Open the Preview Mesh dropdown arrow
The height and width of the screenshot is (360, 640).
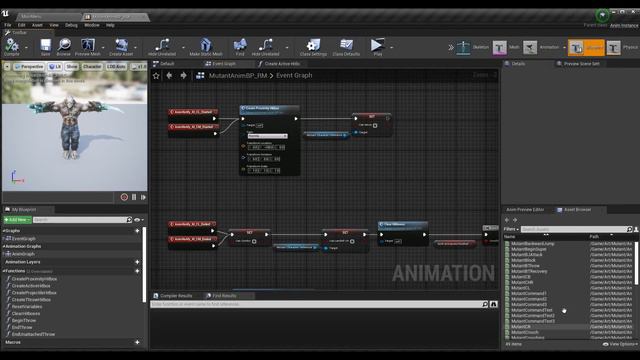[103, 48]
